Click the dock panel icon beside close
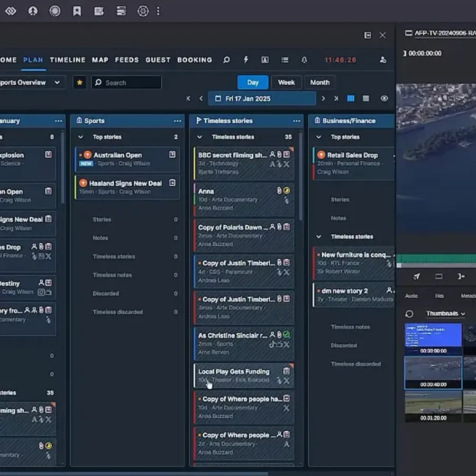 coord(368,35)
